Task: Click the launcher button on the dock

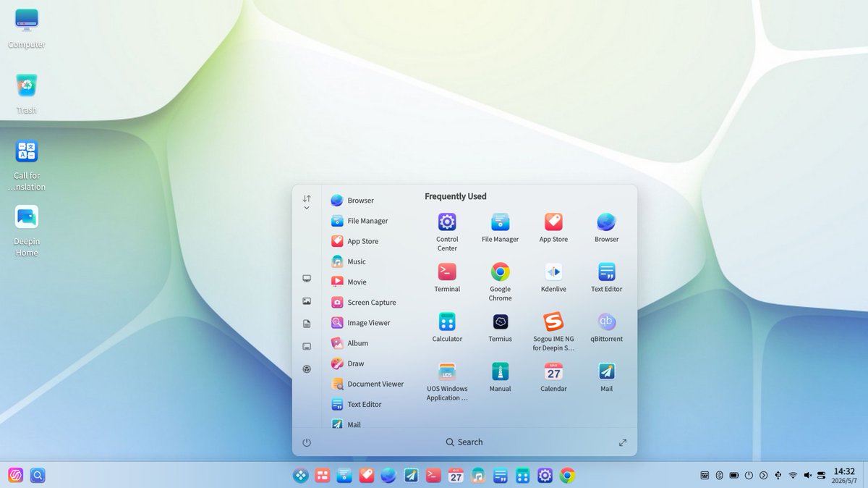Action: tap(300, 476)
